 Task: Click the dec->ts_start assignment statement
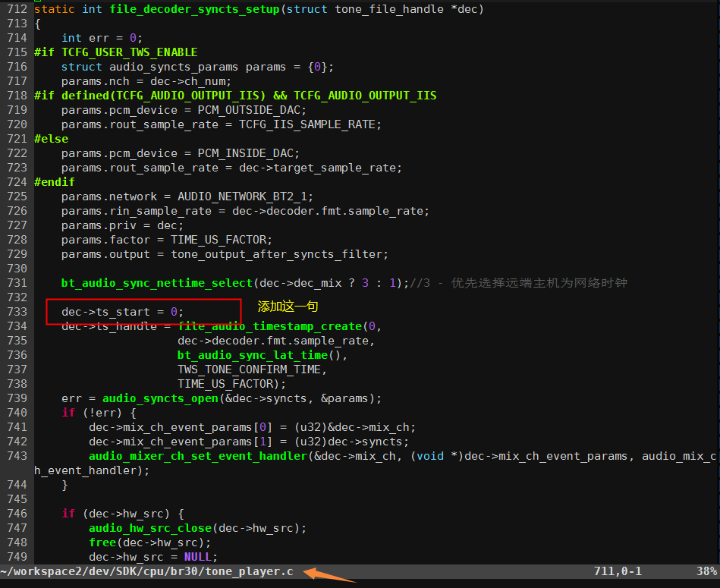pyautogui.click(x=123, y=312)
